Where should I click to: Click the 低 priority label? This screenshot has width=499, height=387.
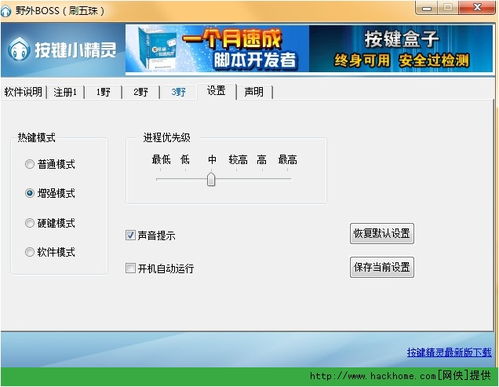[185, 159]
